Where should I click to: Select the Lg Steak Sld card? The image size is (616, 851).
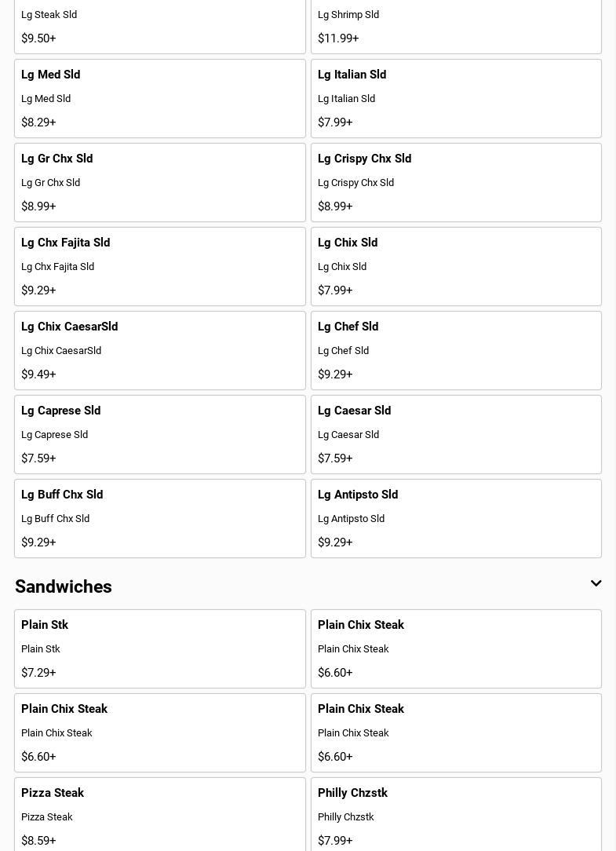pyautogui.click(x=159, y=24)
